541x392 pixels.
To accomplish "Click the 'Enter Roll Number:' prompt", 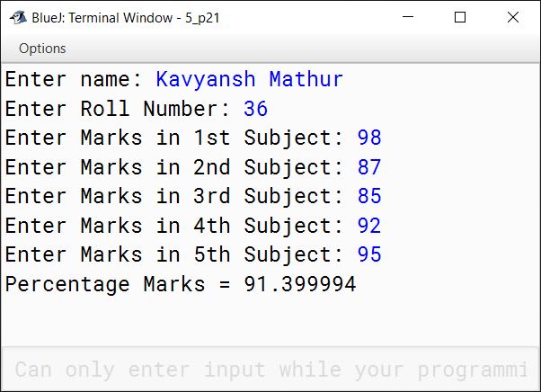I will click(118, 109).
